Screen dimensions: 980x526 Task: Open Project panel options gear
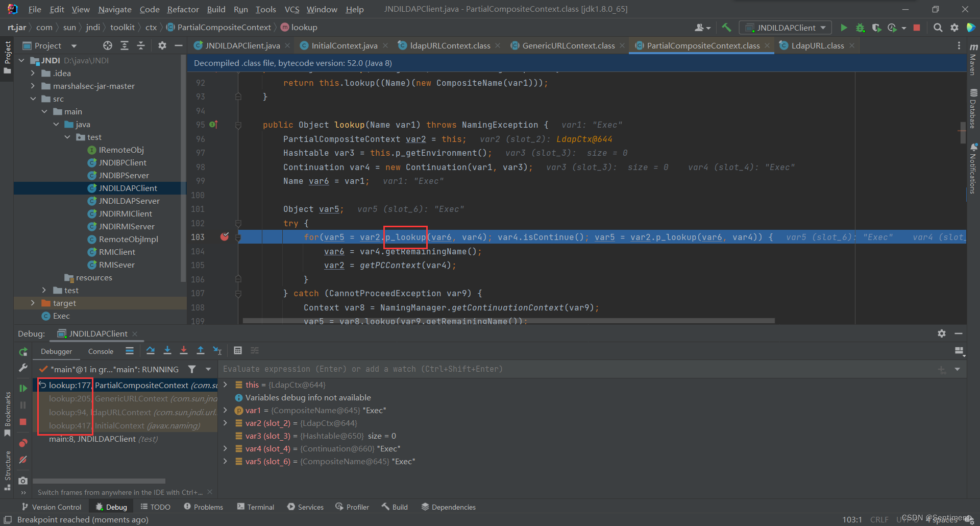point(162,45)
